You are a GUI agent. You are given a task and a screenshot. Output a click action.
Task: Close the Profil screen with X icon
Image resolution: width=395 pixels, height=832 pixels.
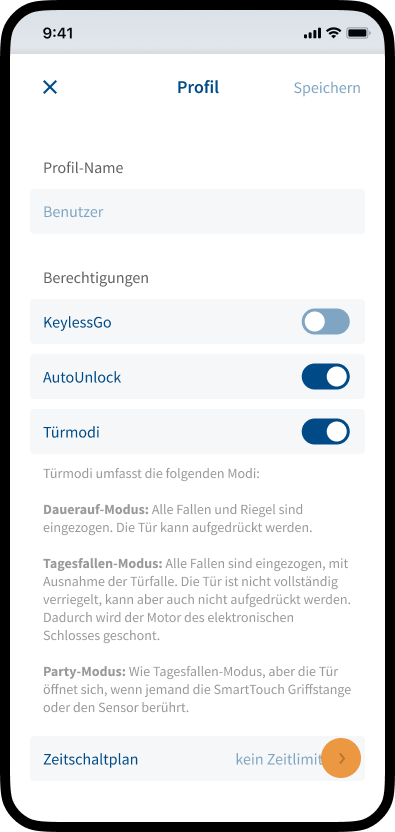tap(50, 88)
